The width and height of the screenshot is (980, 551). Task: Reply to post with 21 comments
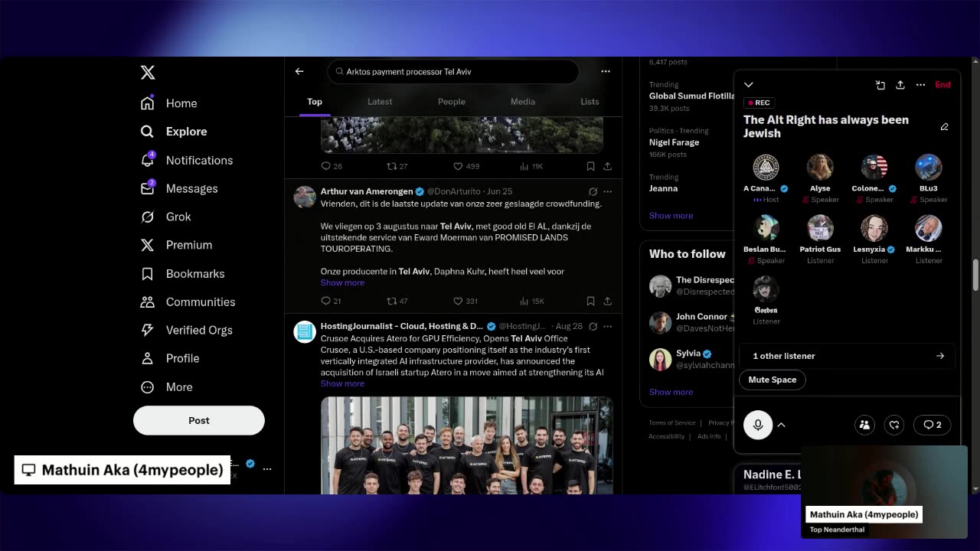coord(332,302)
